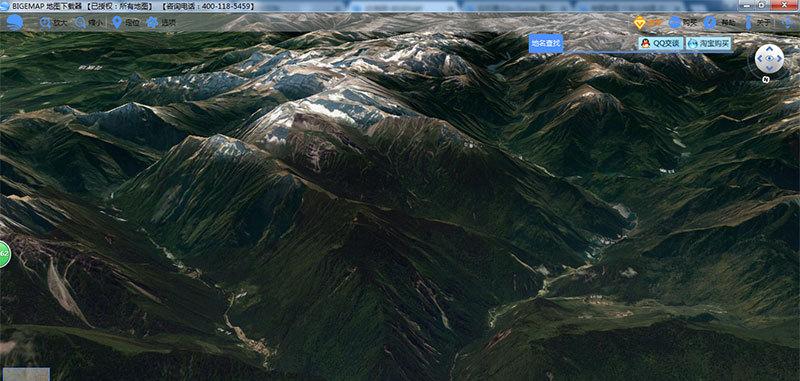This screenshot has height=381, width=800.
Task: Open the 定位 location pin tool
Action: [x=126, y=23]
